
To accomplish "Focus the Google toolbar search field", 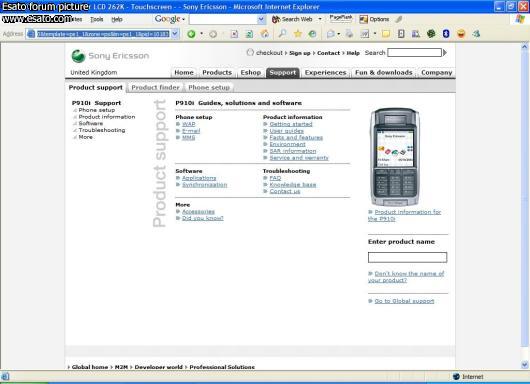I will [x=223, y=19].
